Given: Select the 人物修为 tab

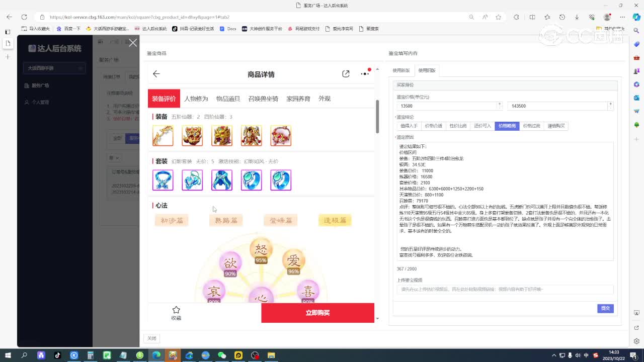Looking at the screenshot, I should [x=196, y=99].
